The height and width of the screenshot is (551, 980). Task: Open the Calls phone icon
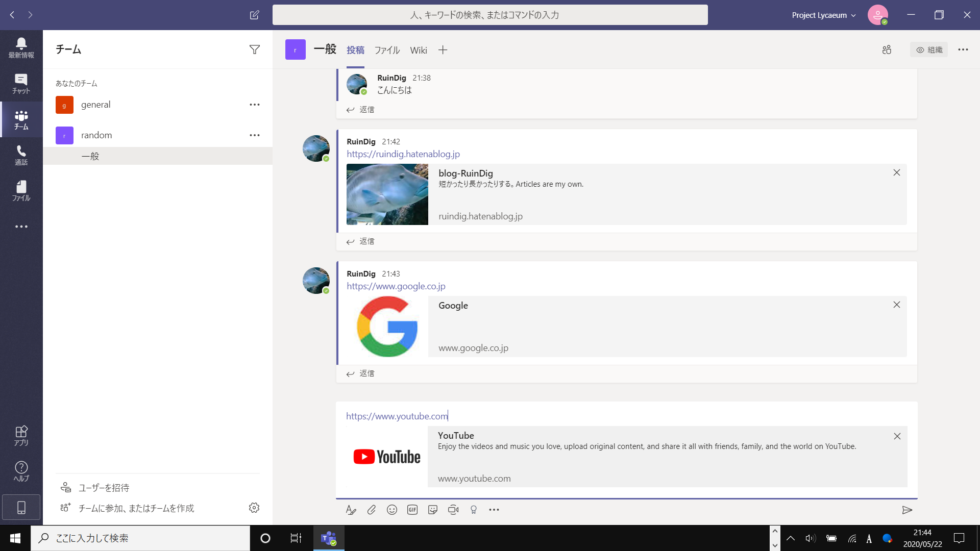coord(21,155)
